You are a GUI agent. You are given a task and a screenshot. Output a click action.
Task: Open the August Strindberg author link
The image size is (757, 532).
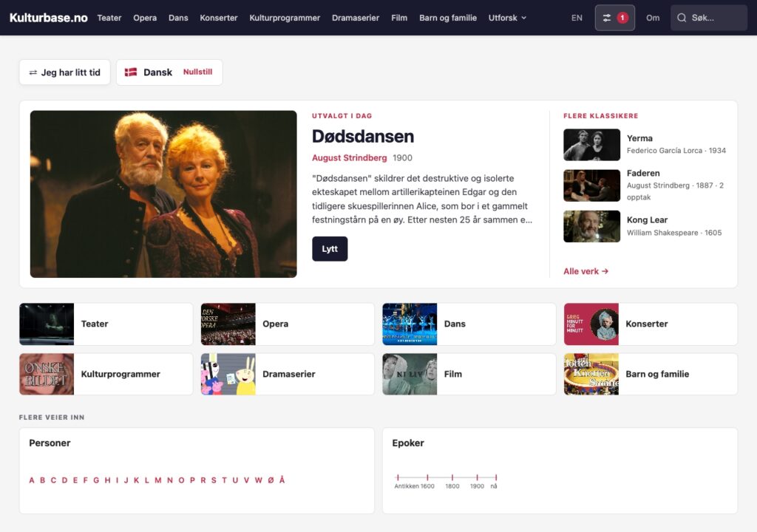tap(349, 158)
